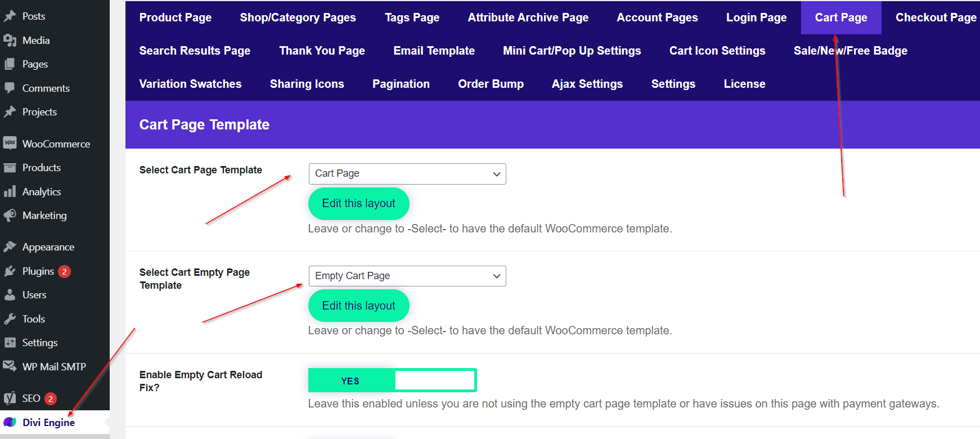Click the Marketing megaphone icon
Viewport: 980px width, 439px height.
click(x=10, y=216)
